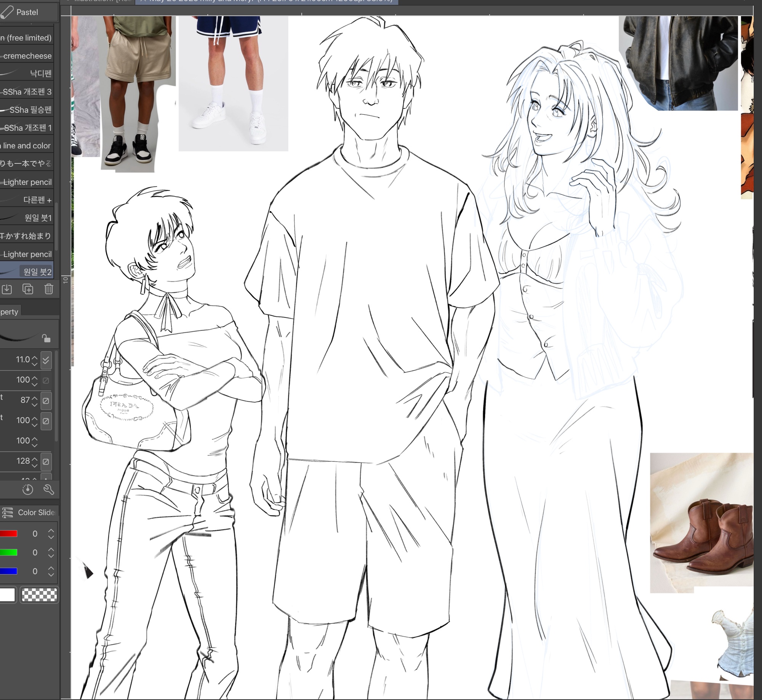The height and width of the screenshot is (700, 762).
Task: Toggle dynamics button beside the 128 value
Action: (46, 461)
